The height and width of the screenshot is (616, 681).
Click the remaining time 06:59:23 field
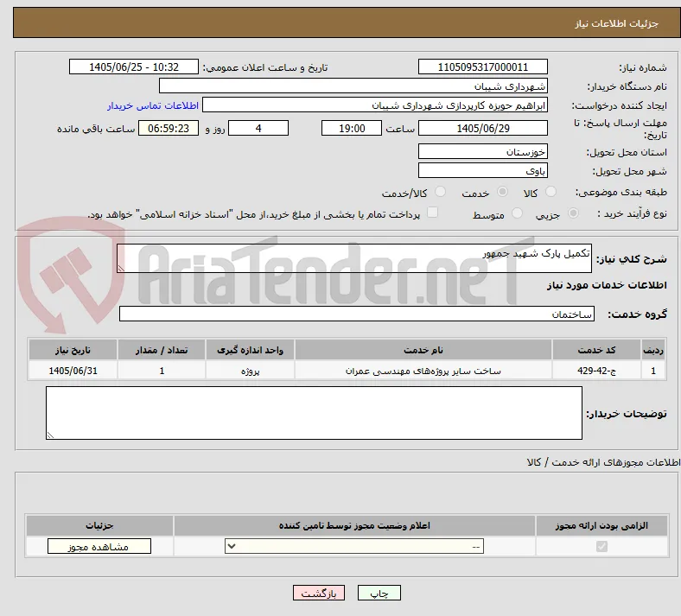(x=169, y=128)
